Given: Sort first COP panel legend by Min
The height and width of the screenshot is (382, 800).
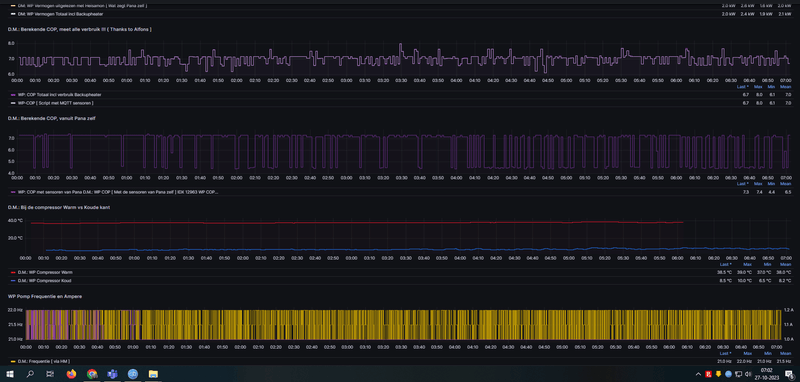Looking at the screenshot, I should tap(772, 87).
